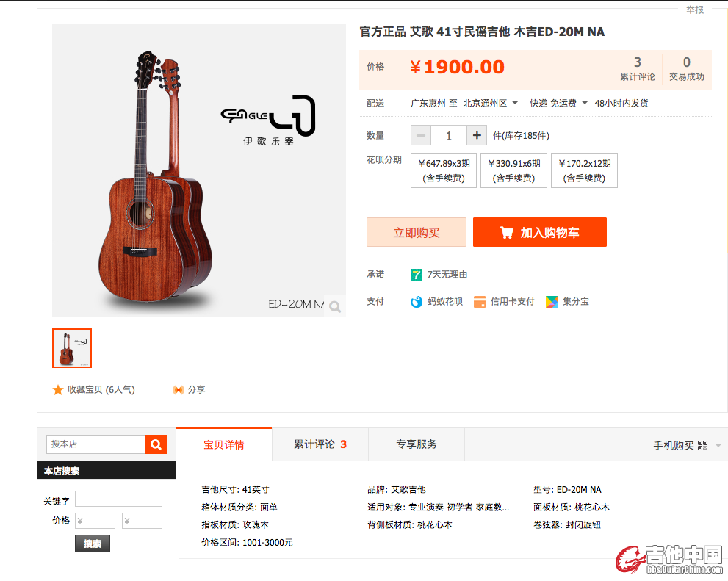728x581 pixels.
Task: Click the green 7-day return icon
Action: 417,275
